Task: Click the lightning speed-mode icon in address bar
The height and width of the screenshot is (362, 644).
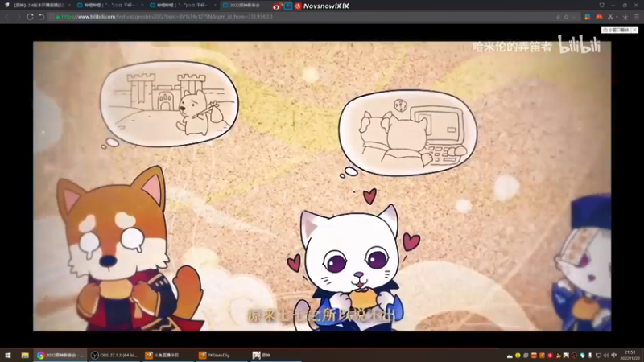Action: [x=558, y=17]
